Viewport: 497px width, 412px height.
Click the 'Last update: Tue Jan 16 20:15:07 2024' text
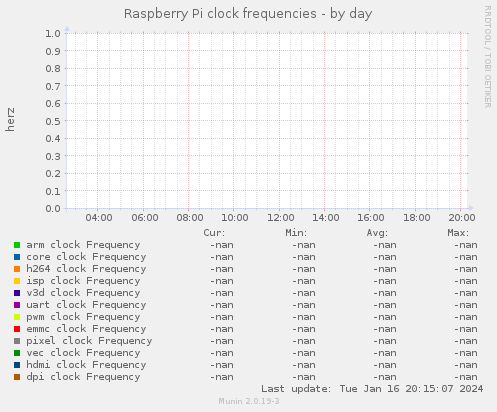(x=372, y=389)
